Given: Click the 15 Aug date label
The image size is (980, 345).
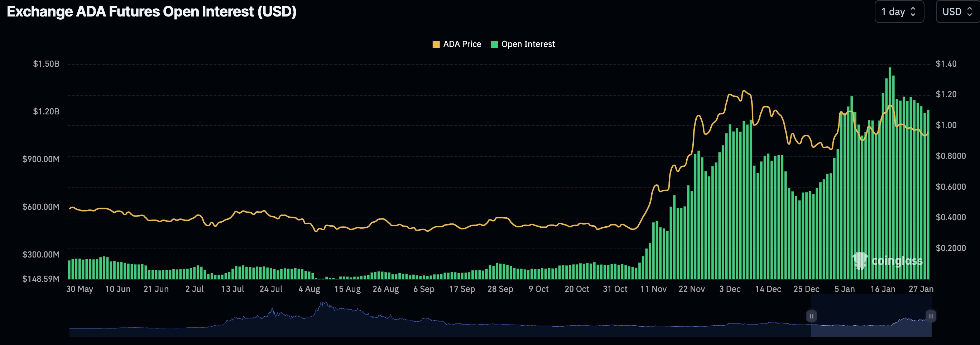Looking at the screenshot, I should (x=347, y=289).
